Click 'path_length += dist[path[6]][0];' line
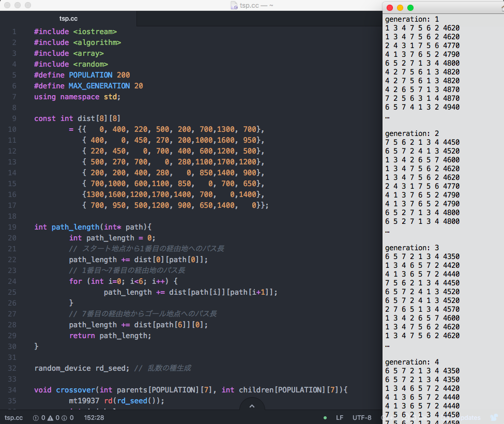This screenshot has height=424, width=504. pyautogui.click(x=138, y=325)
